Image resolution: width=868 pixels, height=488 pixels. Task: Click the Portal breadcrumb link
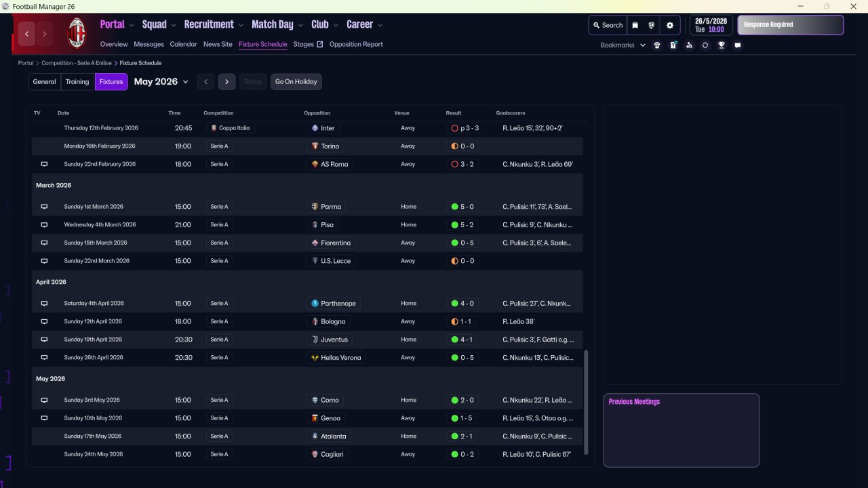[26, 63]
